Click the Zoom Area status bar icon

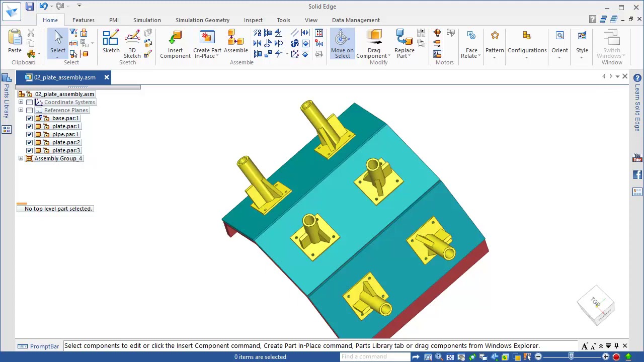[x=428, y=357]
